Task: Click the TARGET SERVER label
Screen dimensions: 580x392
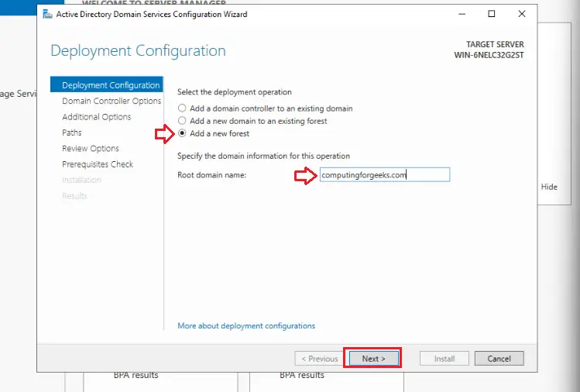Action: coord(495,44)
